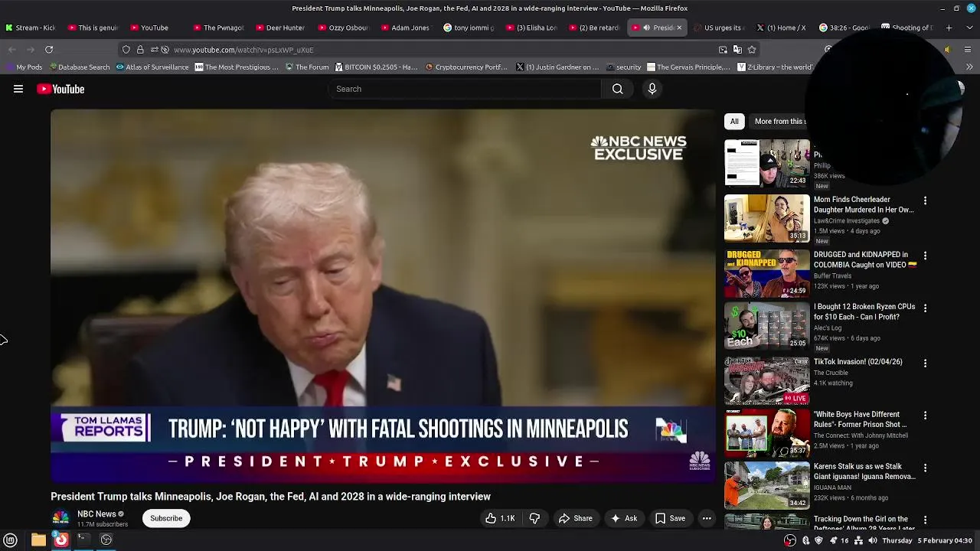Viewport: 980px width, 551px height.
Task: Show more bookmarks chevron
Action: tap(969, 67)
